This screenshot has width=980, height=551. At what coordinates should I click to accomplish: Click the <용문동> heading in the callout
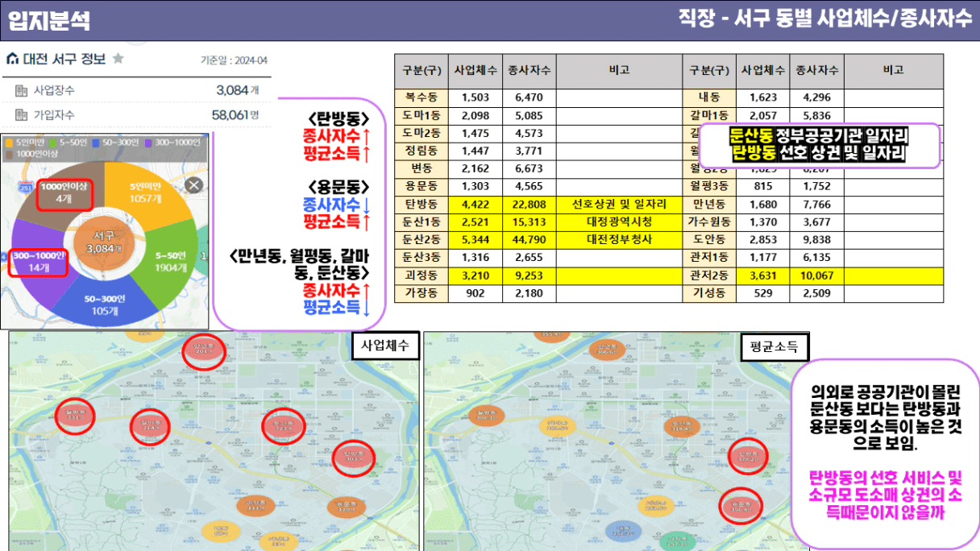[x=338, y=187]
